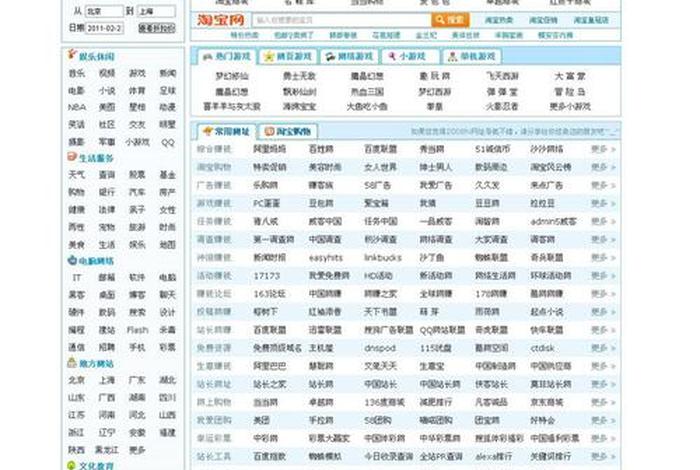Open the linkbucks link
700x470 pixels.
point(383,258)
